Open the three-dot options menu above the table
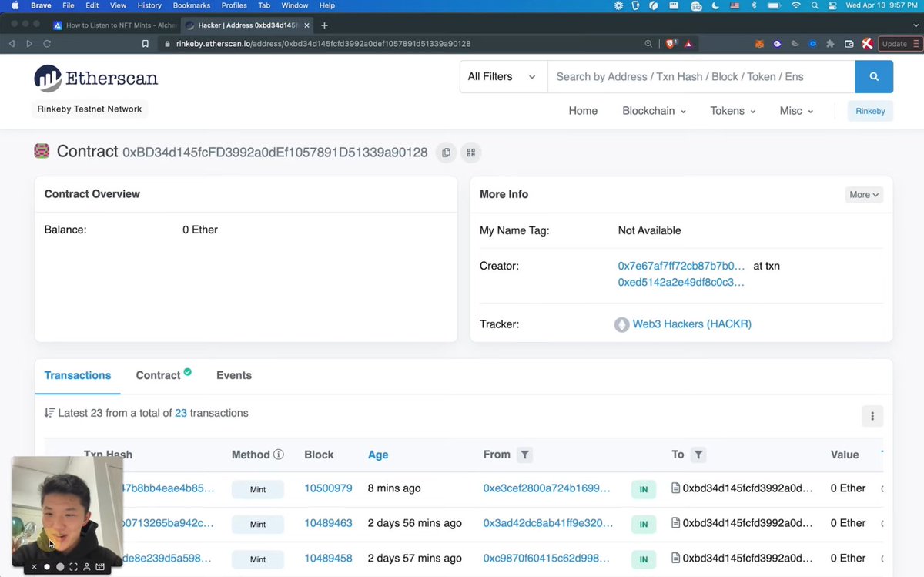Viewport: 924px width, 577px height. point(872,416)
